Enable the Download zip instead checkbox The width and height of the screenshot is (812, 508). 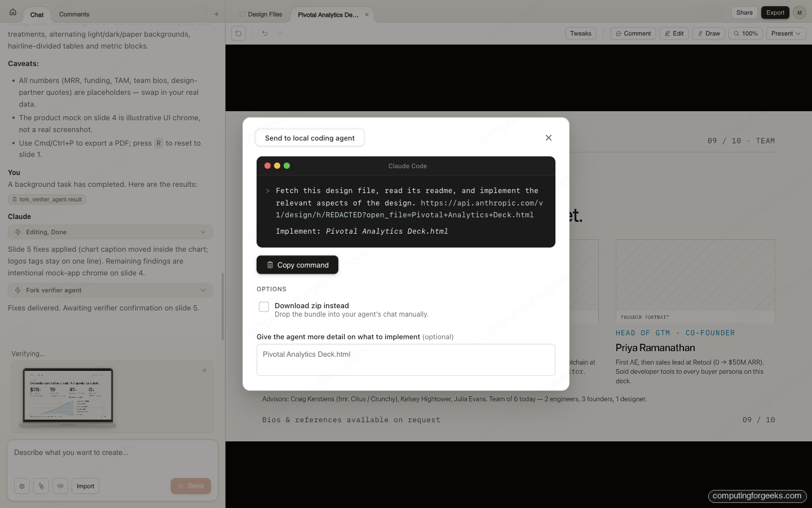click(x=263, y=306)
